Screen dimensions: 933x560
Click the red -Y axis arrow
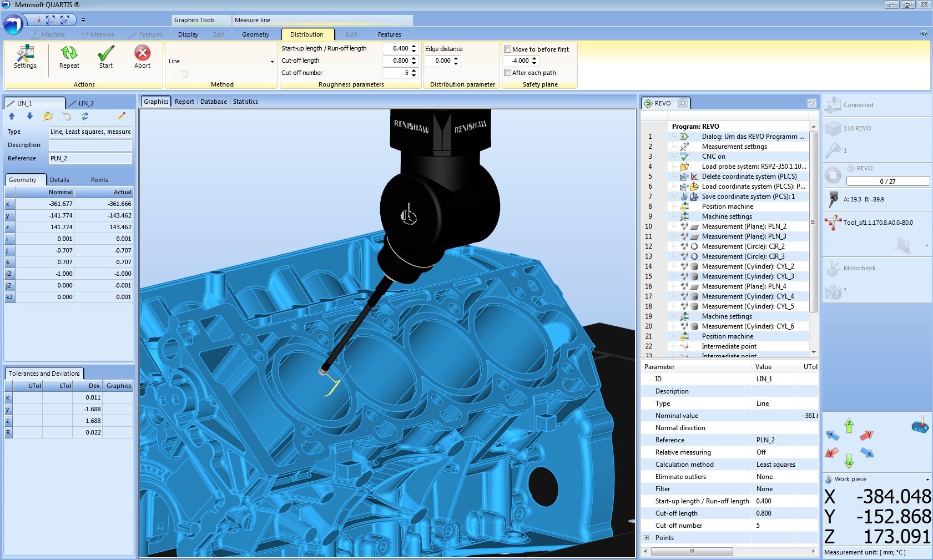[831, 453]
